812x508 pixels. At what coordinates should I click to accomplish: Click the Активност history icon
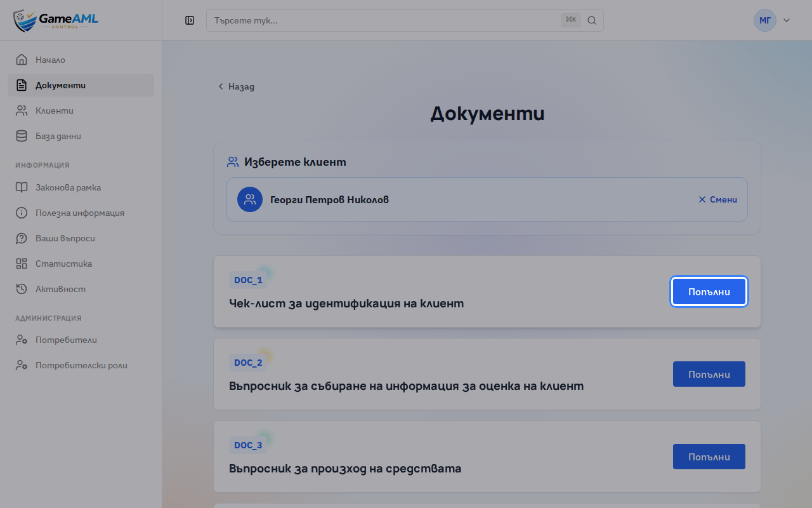[x=22, y=289]
